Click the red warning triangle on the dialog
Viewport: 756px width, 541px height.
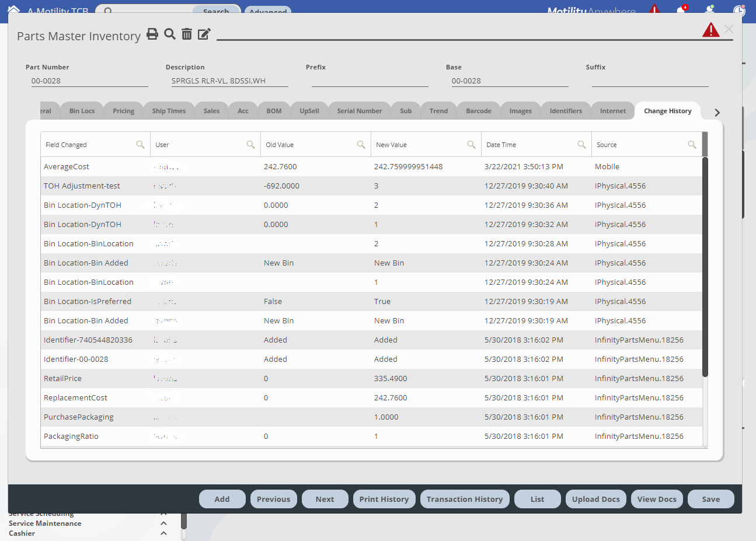coord(711,29)
